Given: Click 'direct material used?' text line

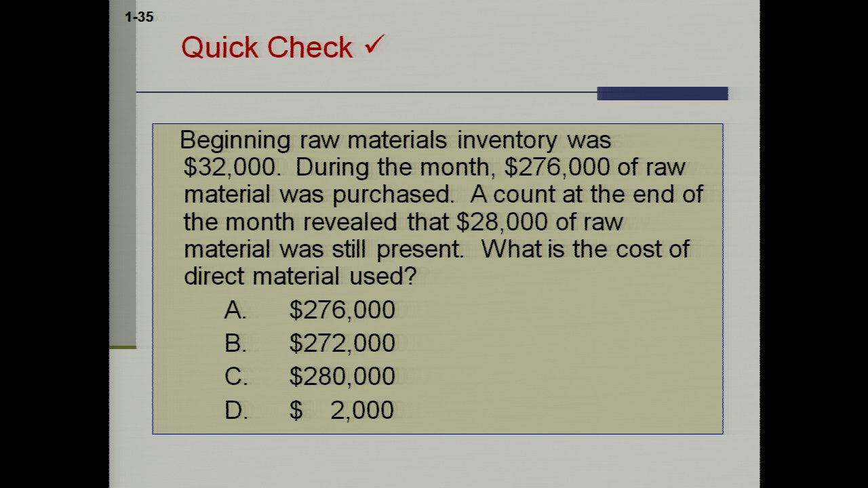Looking at the screenshot, I should (x=299, y=277).
